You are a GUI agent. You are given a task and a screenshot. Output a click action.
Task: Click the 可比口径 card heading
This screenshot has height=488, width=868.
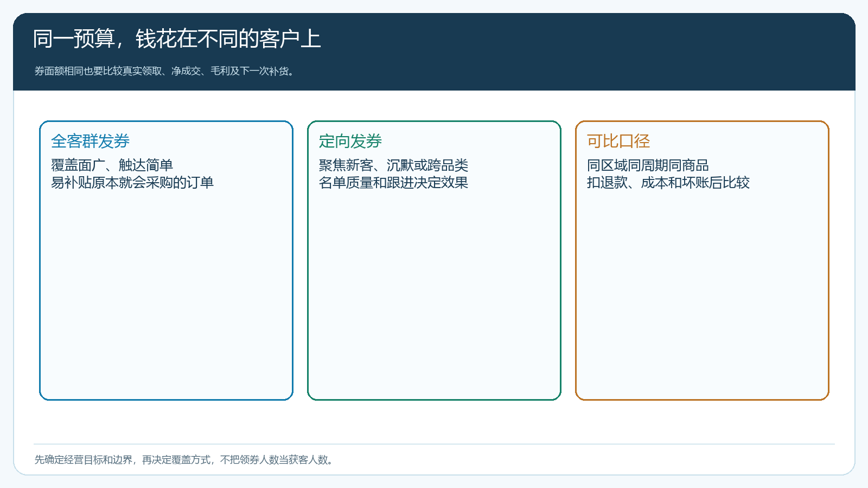point(618,141)
